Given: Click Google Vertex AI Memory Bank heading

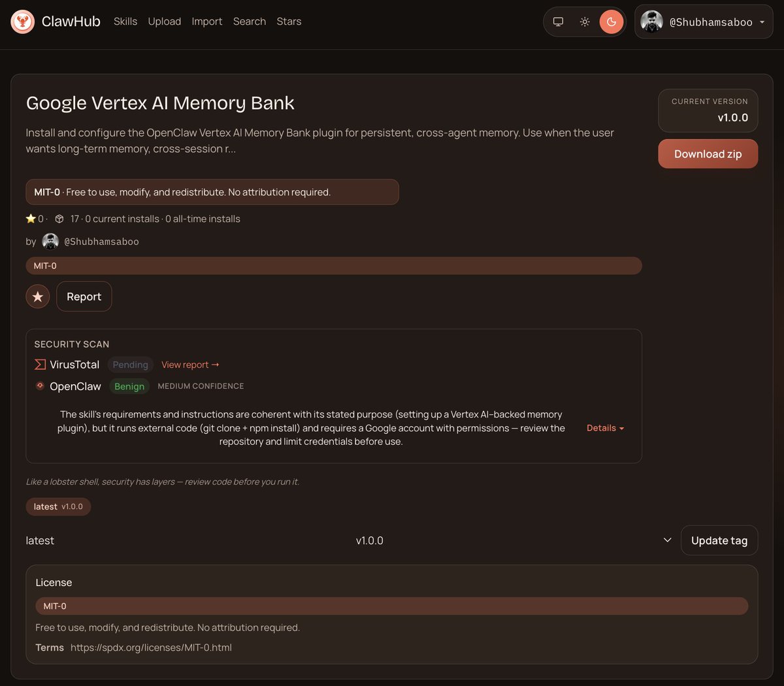Looking at the screenshot, I should click(x=160, y=103).
